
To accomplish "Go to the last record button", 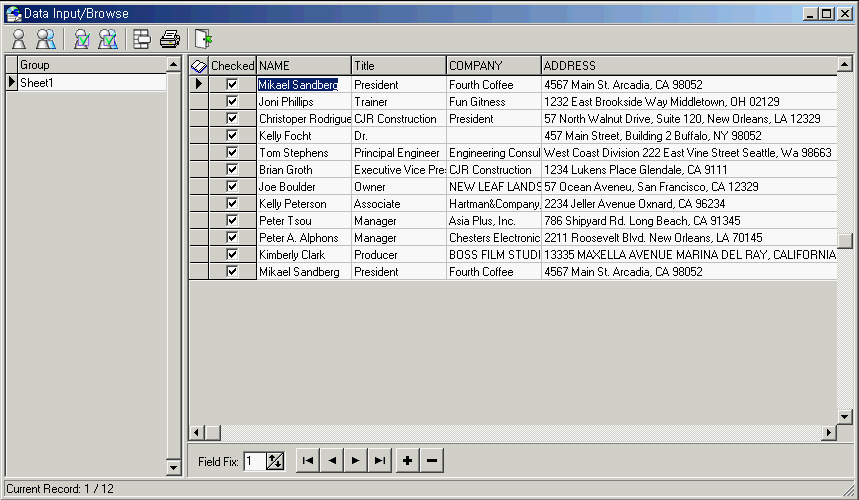I will pyautogui.click(x=379, y=461).
